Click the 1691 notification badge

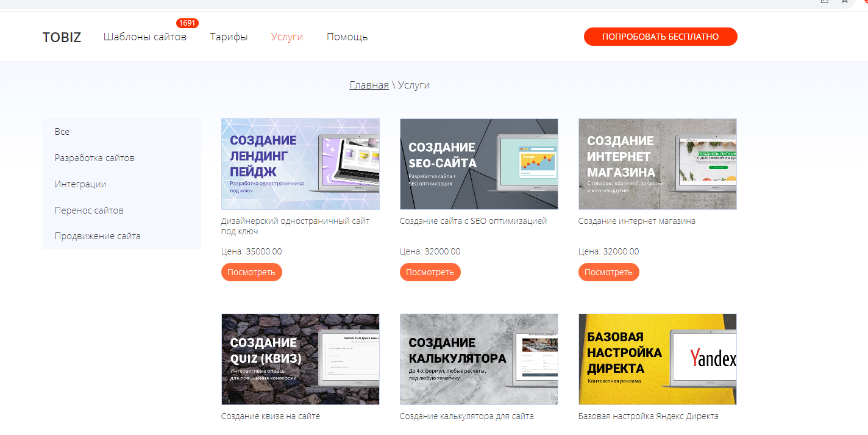[187, 23]
